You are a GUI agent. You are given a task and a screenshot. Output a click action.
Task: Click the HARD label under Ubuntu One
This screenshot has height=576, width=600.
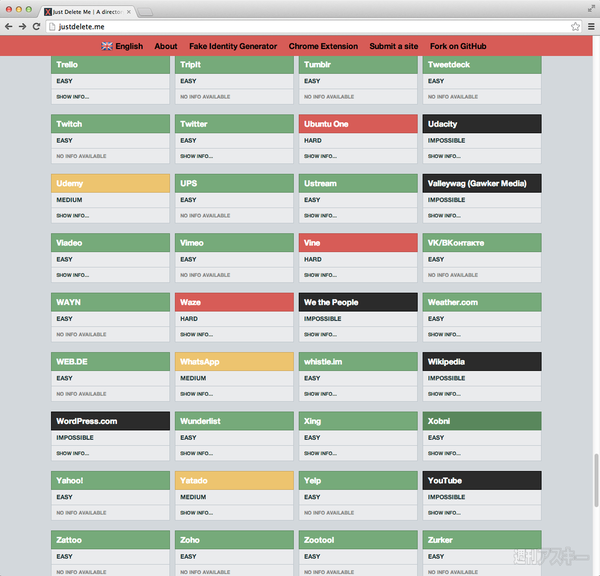pos(313,140)
